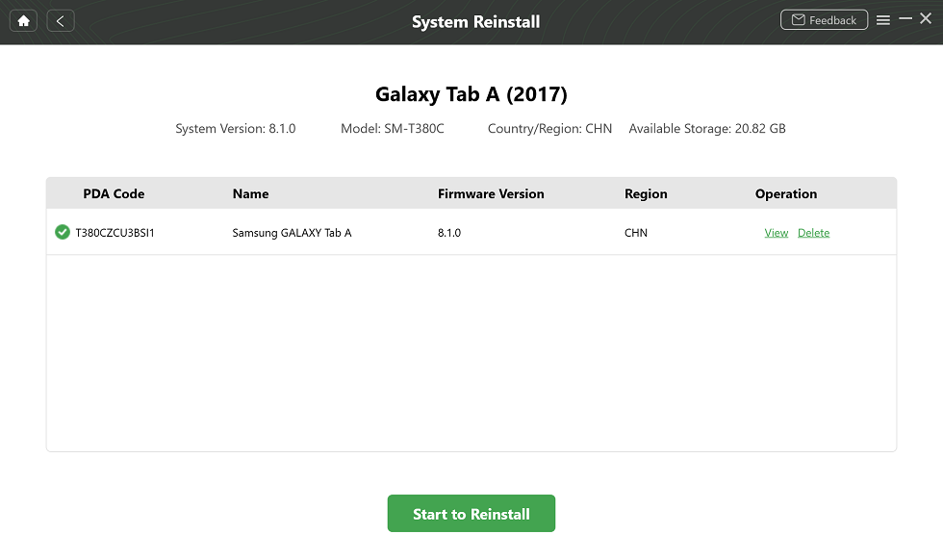Click the green checkmark selecting firmware T380CZCU3BSI1
Image resolution: width=943 pixels, height=560 pixels.
[x=62, y=231]
